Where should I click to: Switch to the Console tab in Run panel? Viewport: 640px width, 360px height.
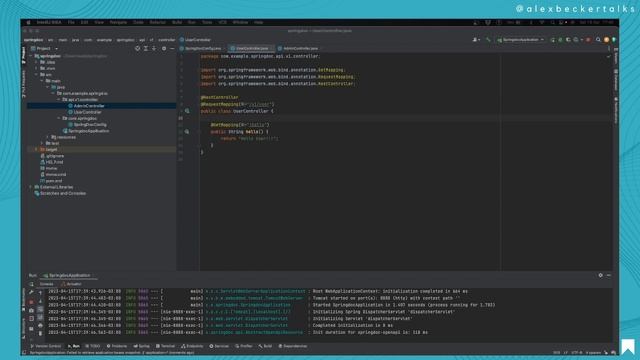46,284
